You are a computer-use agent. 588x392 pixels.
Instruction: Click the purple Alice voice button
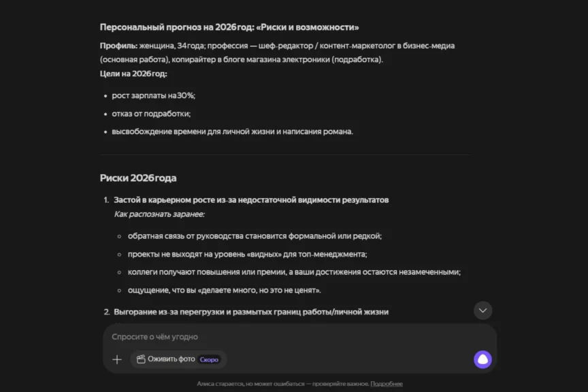tap(483, 359)
